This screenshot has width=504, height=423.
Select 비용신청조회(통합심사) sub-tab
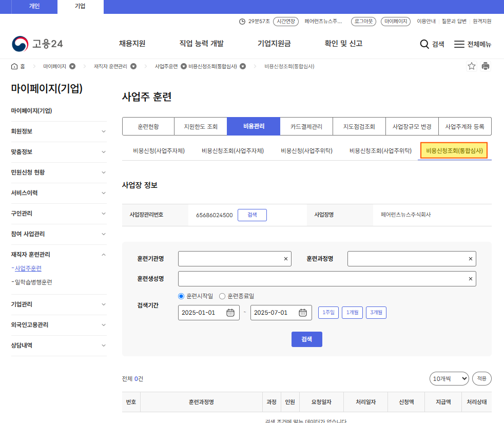(454, 151)
